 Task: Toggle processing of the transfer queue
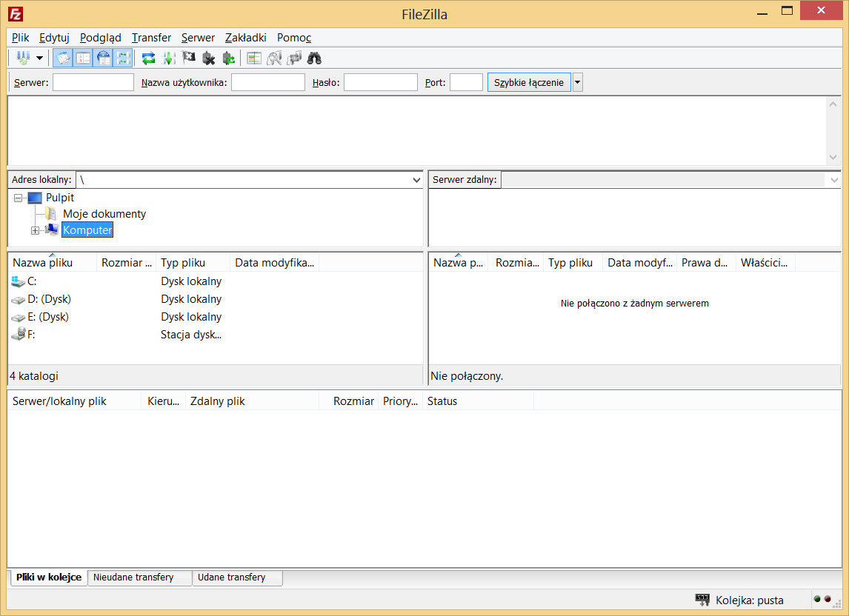click(x=168, y=58)
